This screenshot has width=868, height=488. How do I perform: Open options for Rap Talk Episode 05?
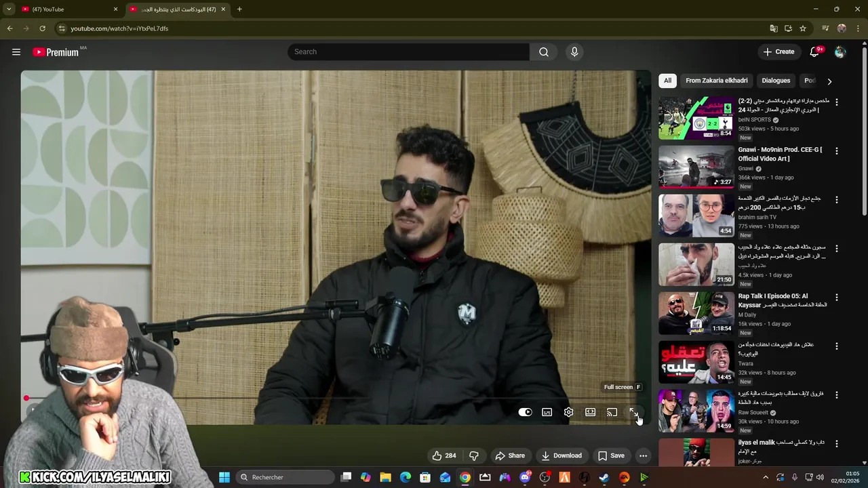point(836,298)
